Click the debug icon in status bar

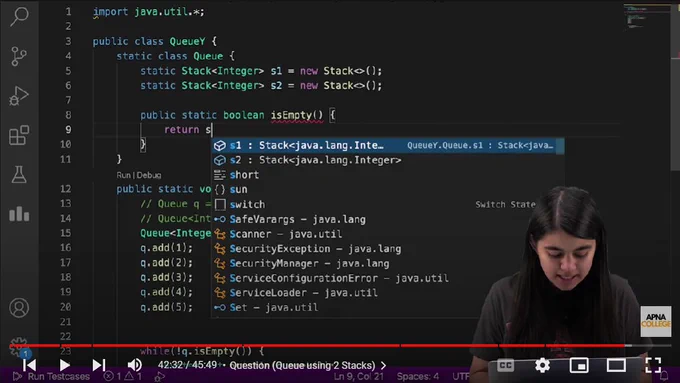pos(159,376)
